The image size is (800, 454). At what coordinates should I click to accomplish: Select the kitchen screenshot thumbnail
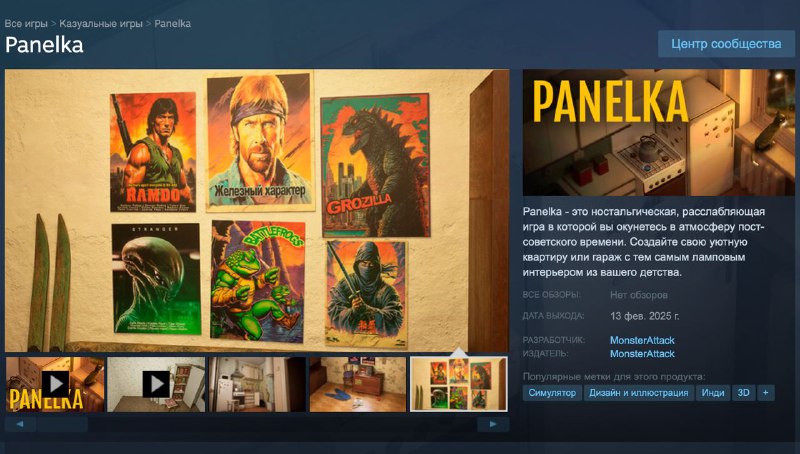coord(257,384)
